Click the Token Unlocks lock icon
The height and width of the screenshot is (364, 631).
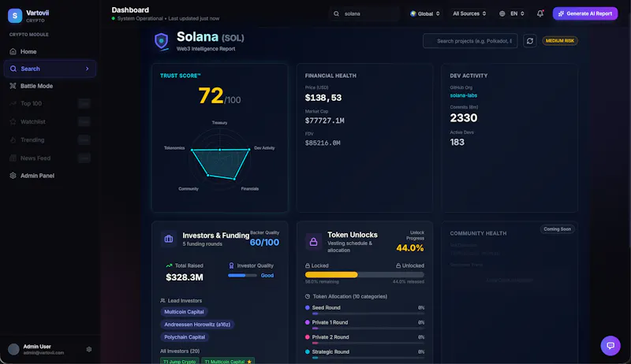point(313,242)
